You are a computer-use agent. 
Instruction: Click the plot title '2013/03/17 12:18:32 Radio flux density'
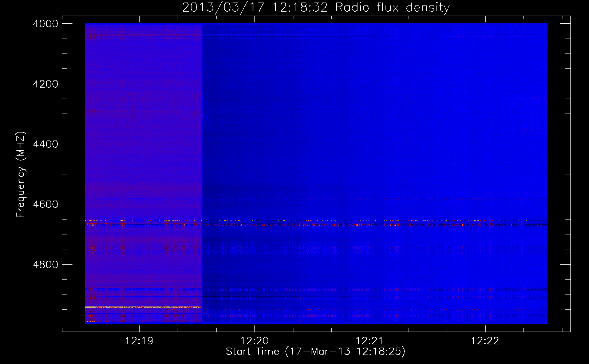pyautogui.click(x=316, y=7)
